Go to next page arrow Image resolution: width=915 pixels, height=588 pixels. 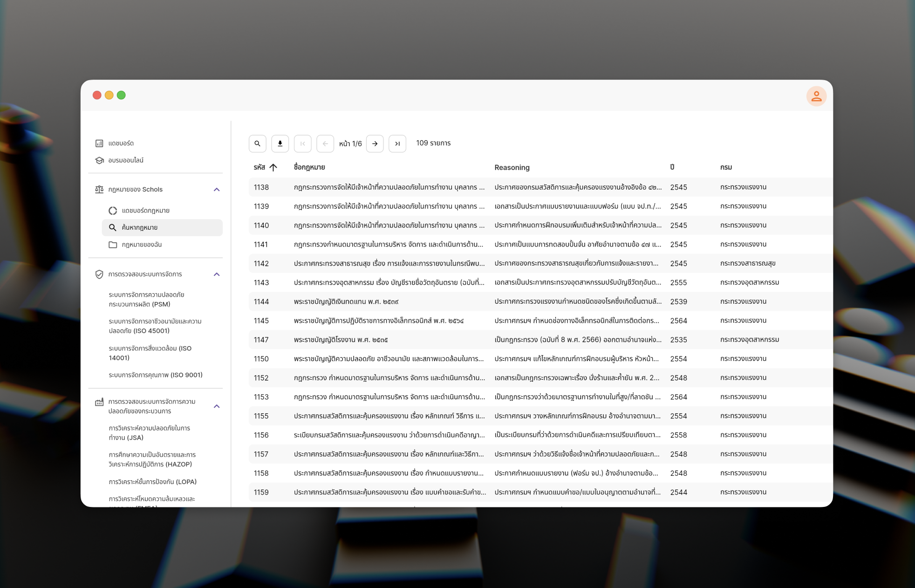click(375, 144)
